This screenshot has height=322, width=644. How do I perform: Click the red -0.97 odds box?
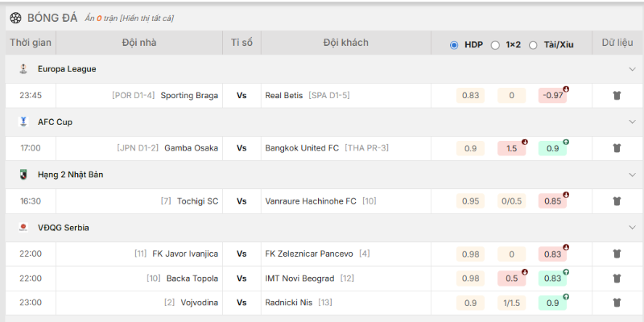point(552,95)
